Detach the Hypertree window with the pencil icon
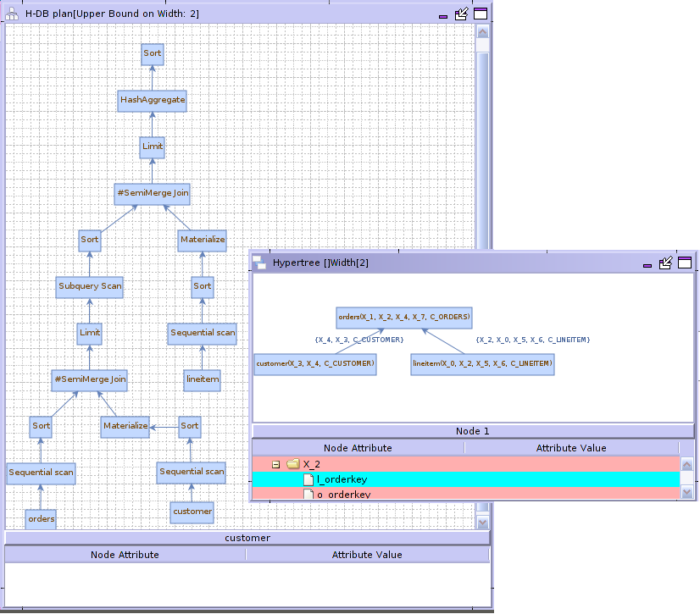Screen dimensions: 700x614 coord(665,263)
